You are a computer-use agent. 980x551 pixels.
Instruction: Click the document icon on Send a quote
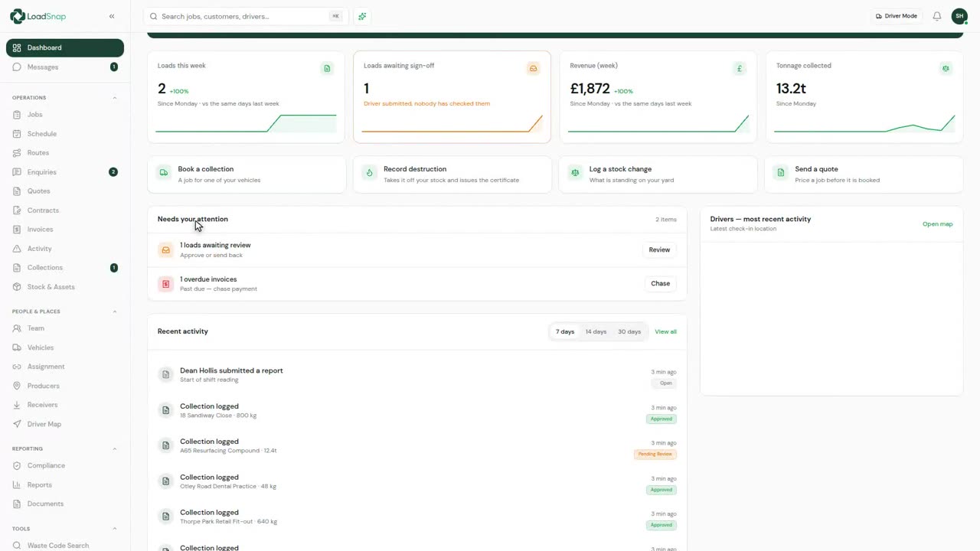(781, 173)
